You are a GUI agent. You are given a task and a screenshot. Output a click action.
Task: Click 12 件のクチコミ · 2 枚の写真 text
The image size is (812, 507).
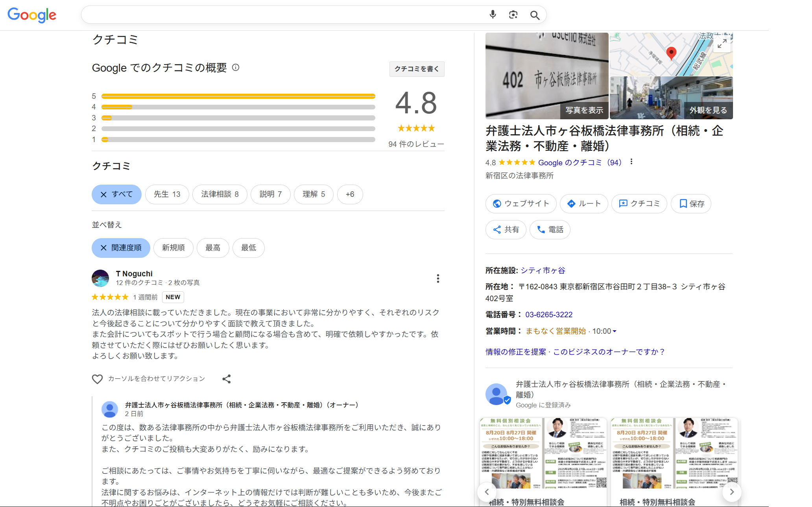point(158,283)
